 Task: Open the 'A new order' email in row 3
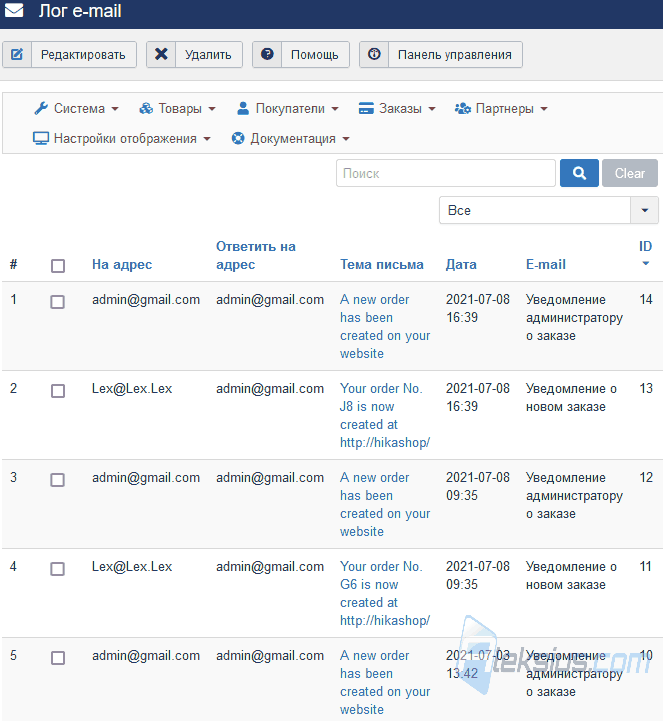(x=385, y=504)
